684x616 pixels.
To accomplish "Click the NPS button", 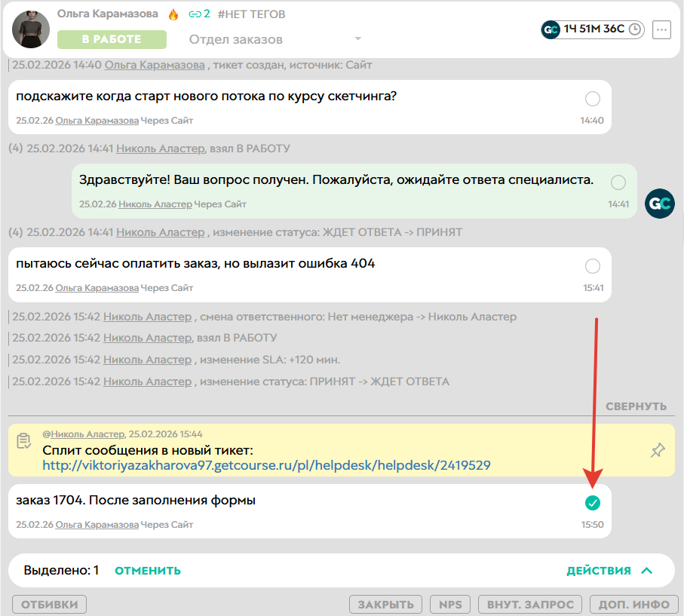I will 450,604.
